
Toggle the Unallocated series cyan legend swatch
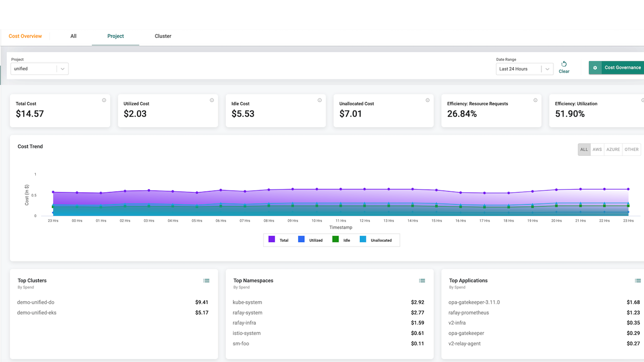(363, 240)
